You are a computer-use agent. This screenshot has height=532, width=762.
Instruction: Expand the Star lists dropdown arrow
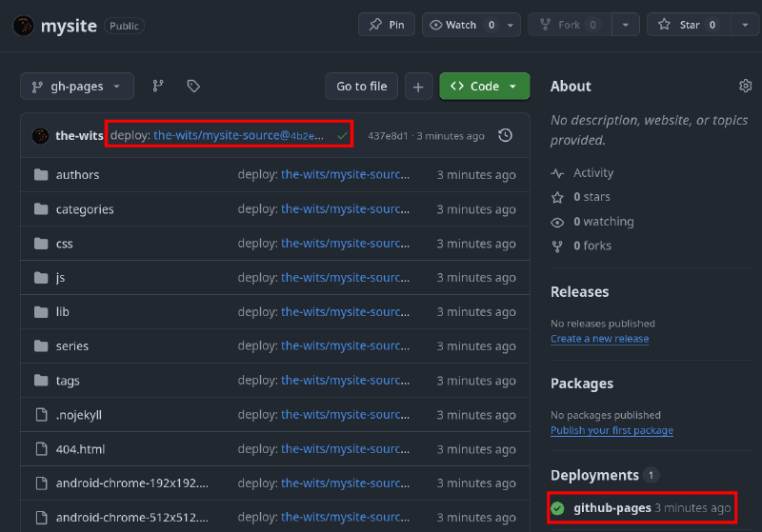point(744,25)
